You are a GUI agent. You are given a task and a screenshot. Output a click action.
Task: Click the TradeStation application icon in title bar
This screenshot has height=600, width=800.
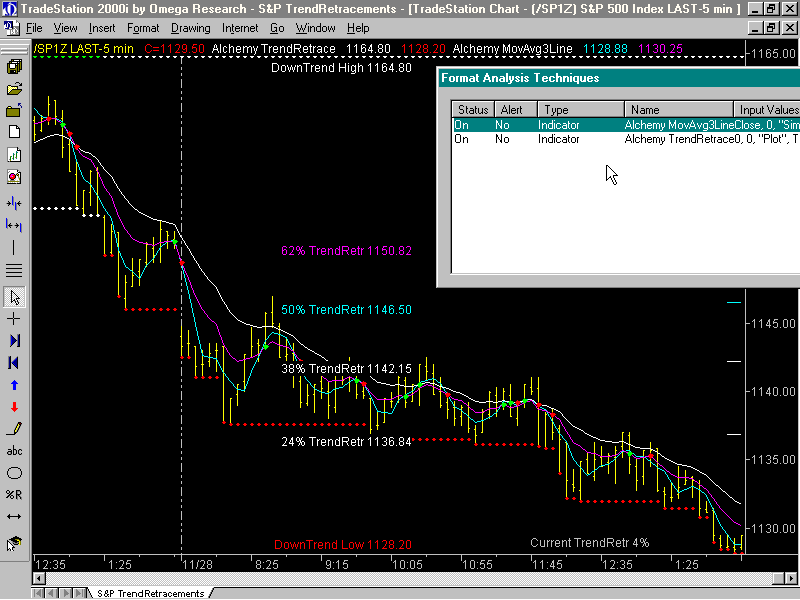pos(10,9)
